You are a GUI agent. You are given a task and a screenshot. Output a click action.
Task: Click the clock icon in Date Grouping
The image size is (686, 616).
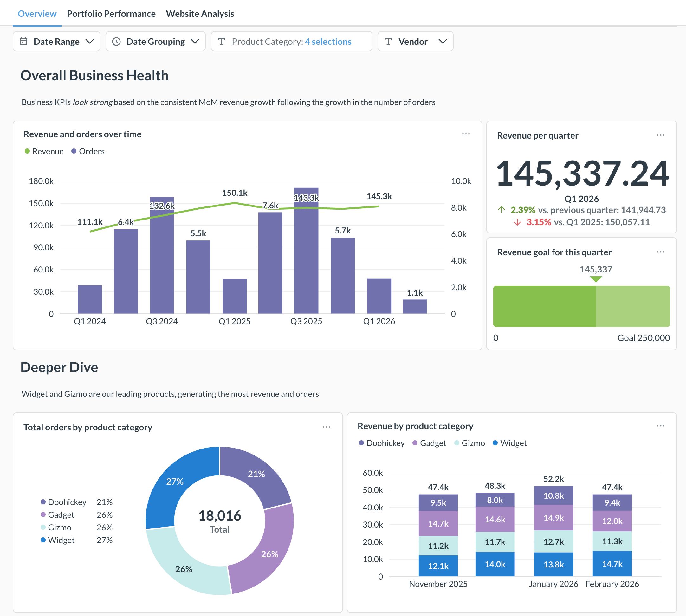(116, 42)
